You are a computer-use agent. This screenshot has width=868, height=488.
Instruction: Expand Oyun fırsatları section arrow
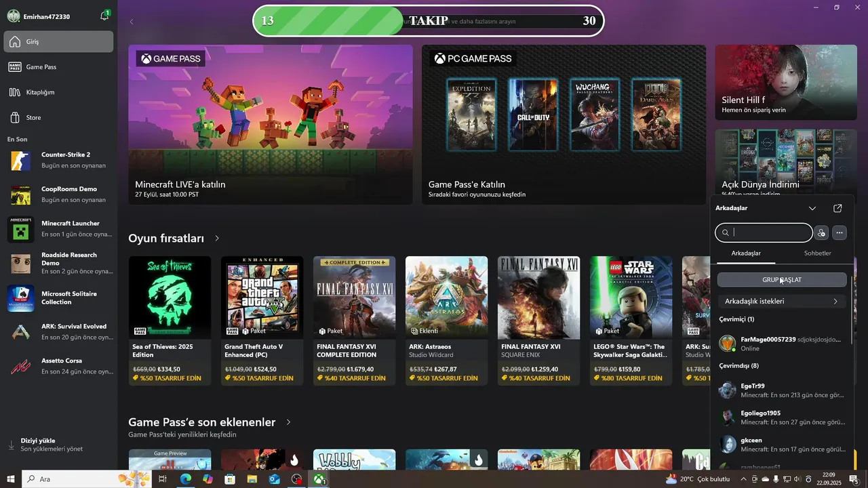[217, 239]
